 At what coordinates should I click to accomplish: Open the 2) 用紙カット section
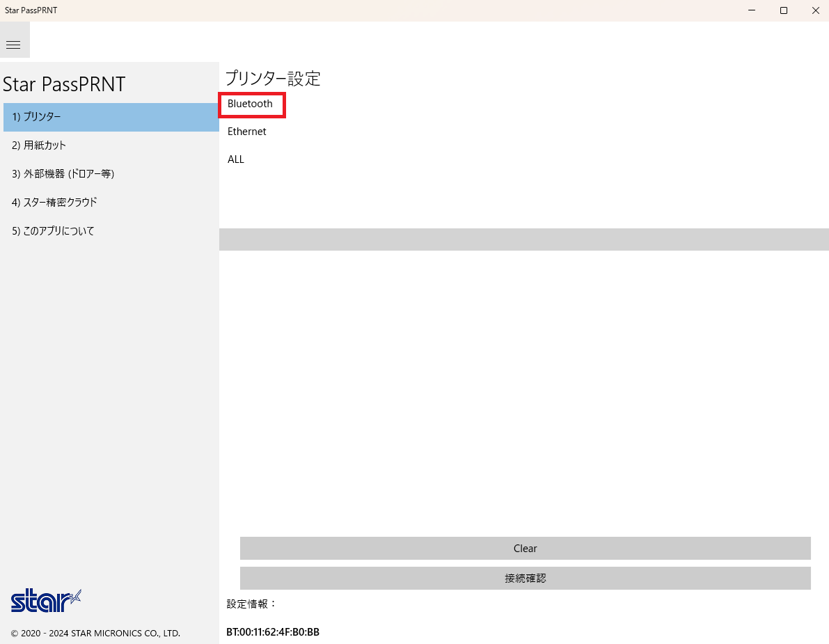tap(110, 146)
